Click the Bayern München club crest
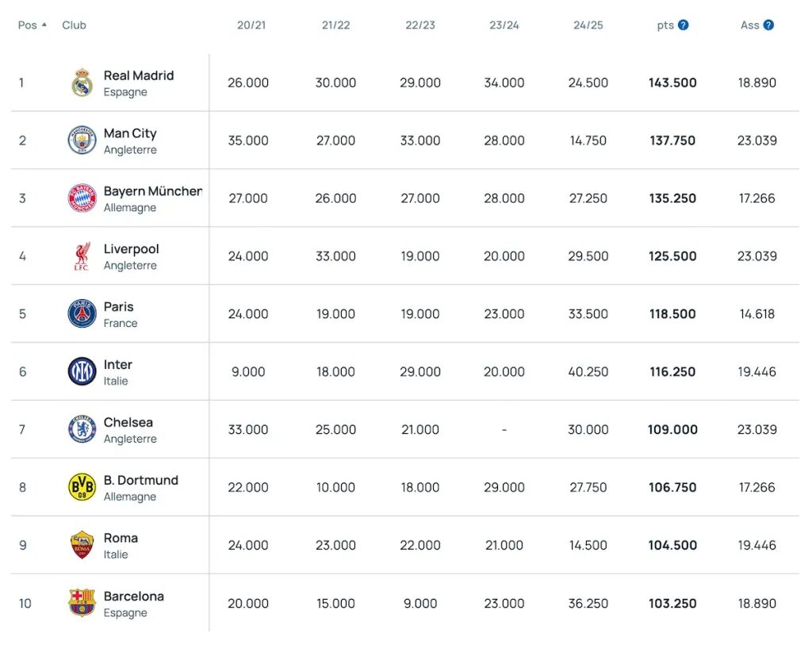812x645 pixels. [82, 198]
